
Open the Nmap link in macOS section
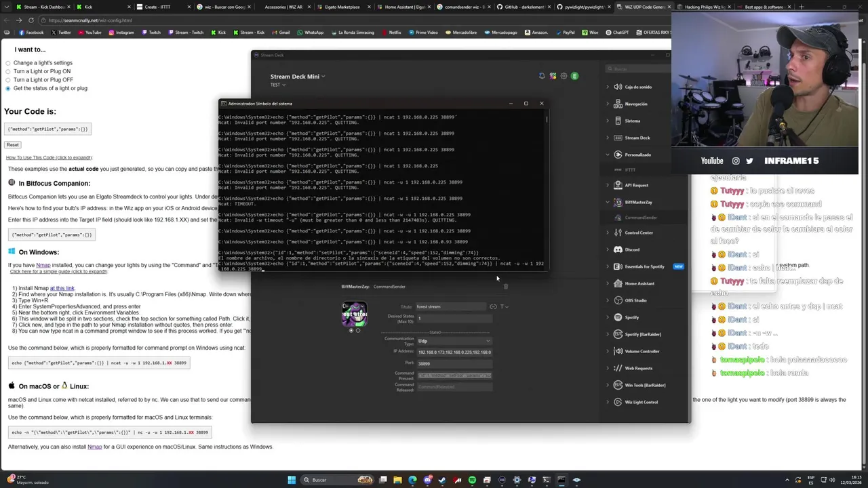[94, 447]
